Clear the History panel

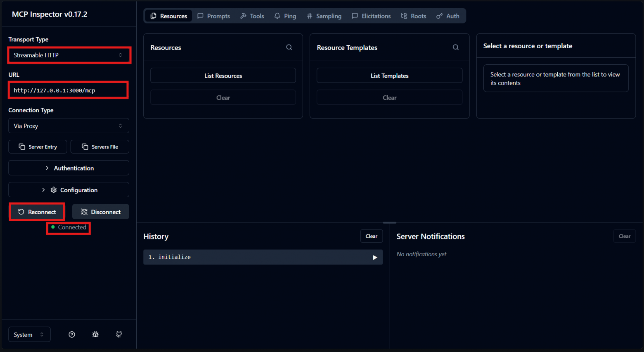click(371, 236)
